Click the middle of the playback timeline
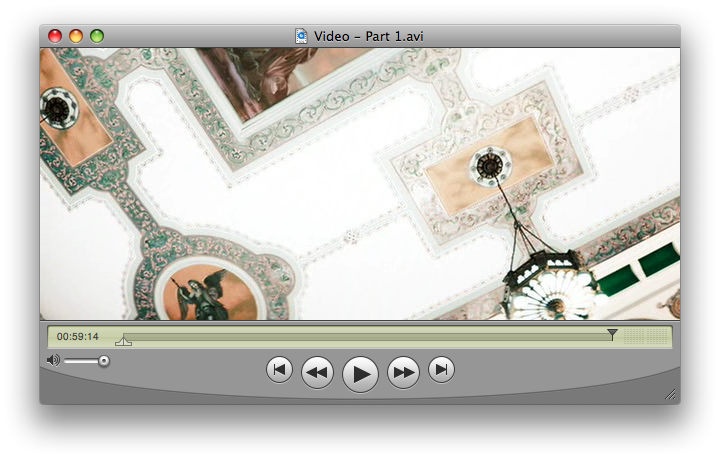The height and width of the screenshot is (459, 720). [367, 337]
